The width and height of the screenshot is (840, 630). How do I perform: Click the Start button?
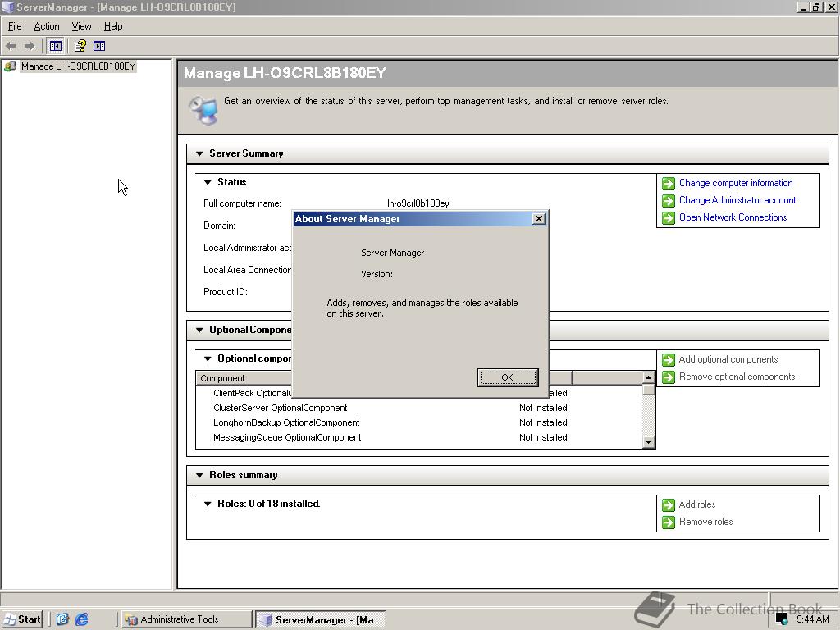click(x=22, y=619)
